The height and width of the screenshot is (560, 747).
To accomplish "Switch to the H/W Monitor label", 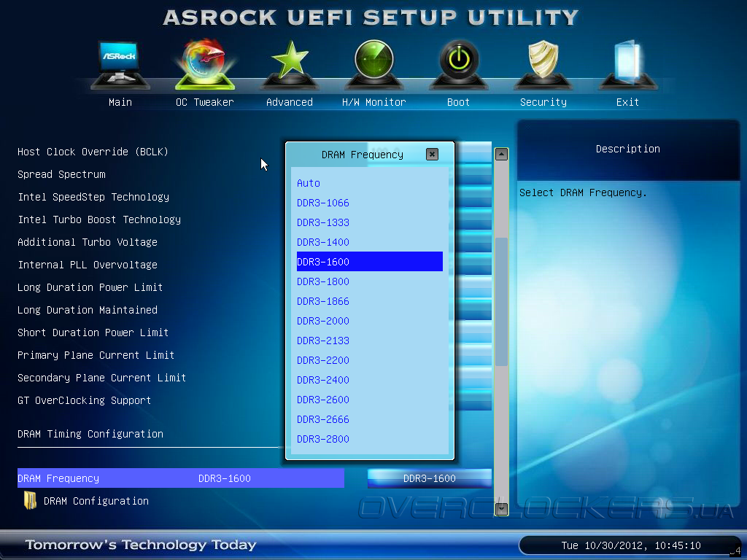I will (x=374, y=102).
